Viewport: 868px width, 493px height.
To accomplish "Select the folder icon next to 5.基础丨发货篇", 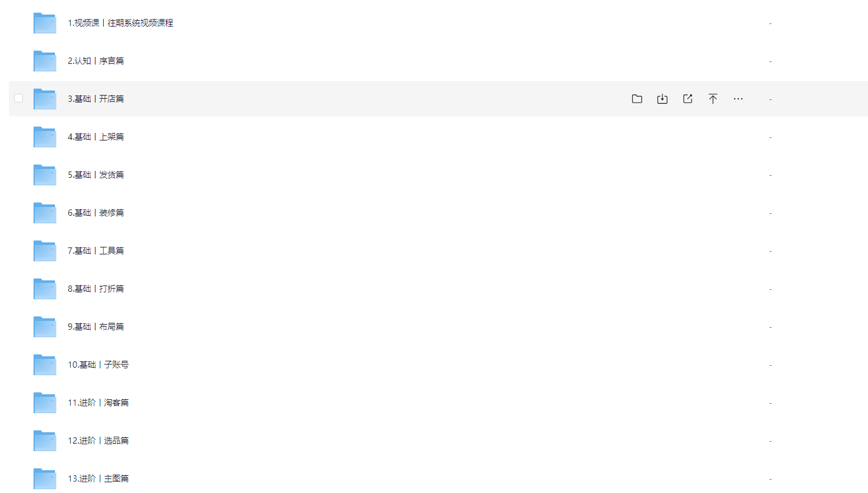I will 45,175.
